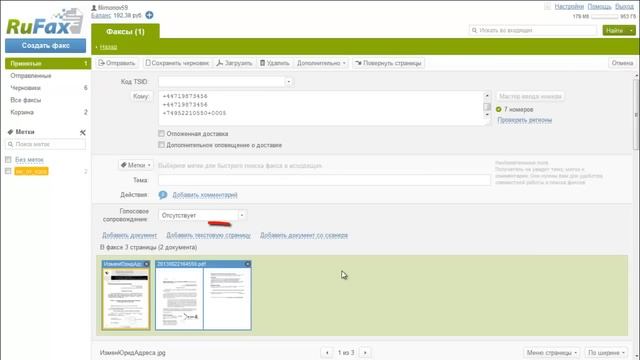640x360 pixels.
Task: Toggle Отложенная доставка checkbox
Action: point(162,133)
